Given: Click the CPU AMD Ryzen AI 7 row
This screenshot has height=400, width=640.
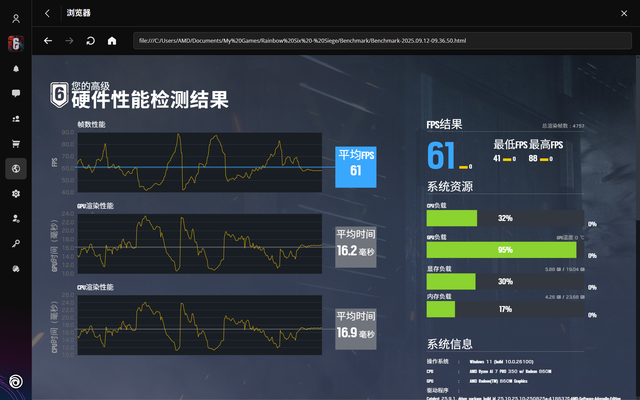Looking at the screenshot, I should tap(489, 371).
